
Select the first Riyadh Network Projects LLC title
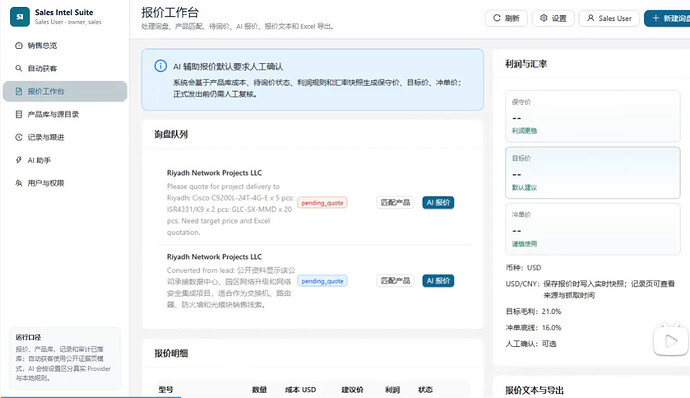click(x=214, y=173)
